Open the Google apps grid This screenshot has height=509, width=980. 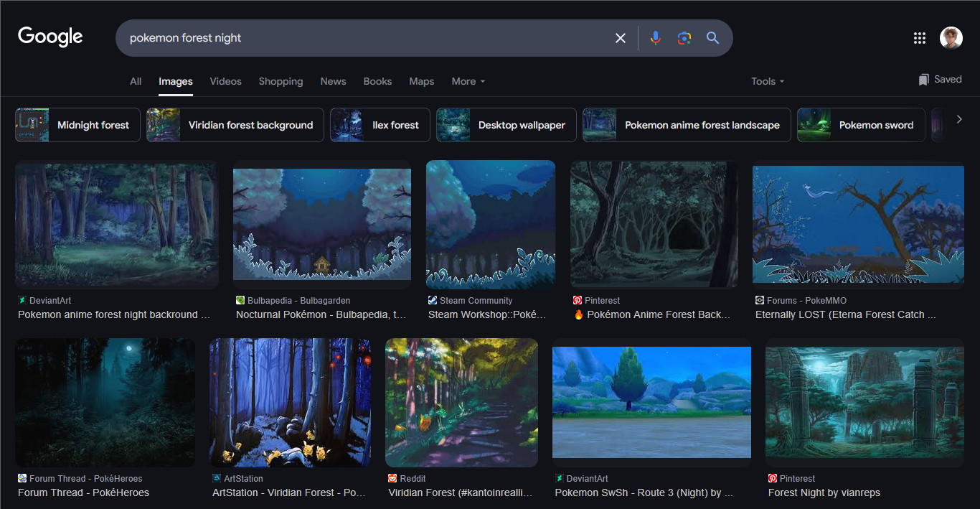tap(919, 38)
